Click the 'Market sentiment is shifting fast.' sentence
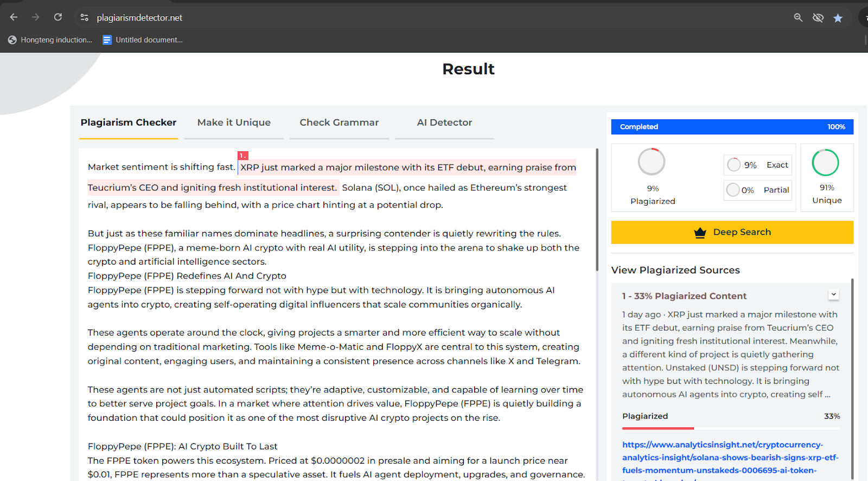The image size is (868, 481). [161, 167]
